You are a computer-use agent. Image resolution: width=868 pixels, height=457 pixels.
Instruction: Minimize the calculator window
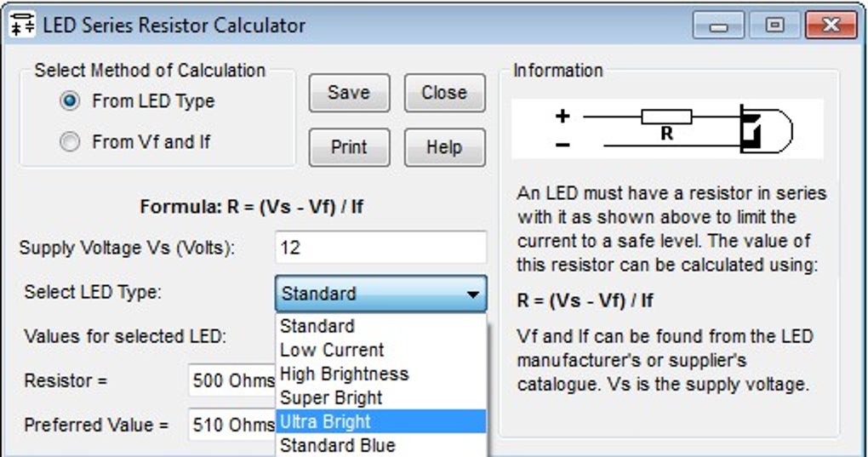coord(718,26)
